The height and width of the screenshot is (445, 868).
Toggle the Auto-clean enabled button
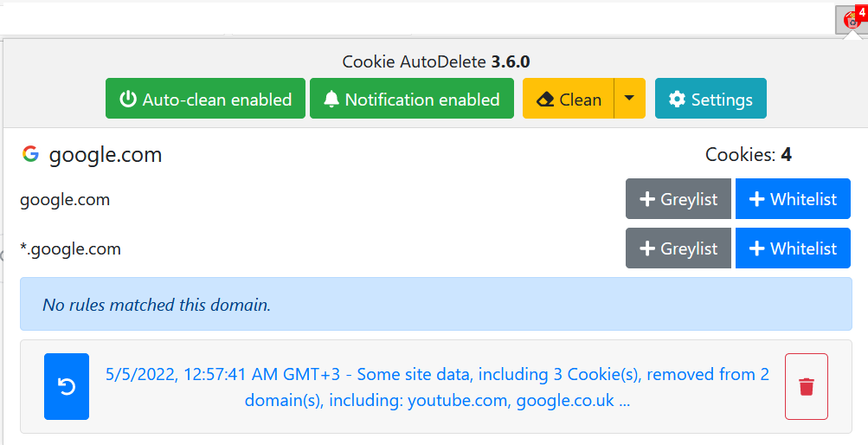coord(205,99)
